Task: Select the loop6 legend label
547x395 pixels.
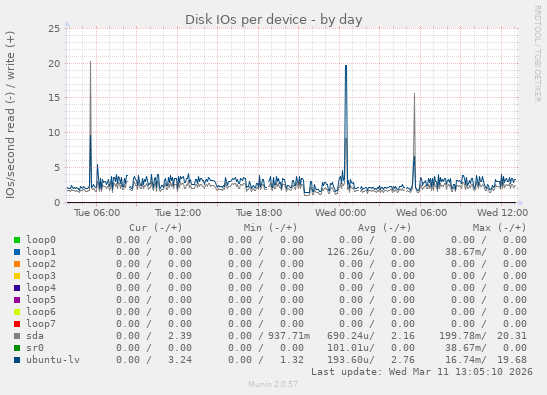Action: (41, 312)
